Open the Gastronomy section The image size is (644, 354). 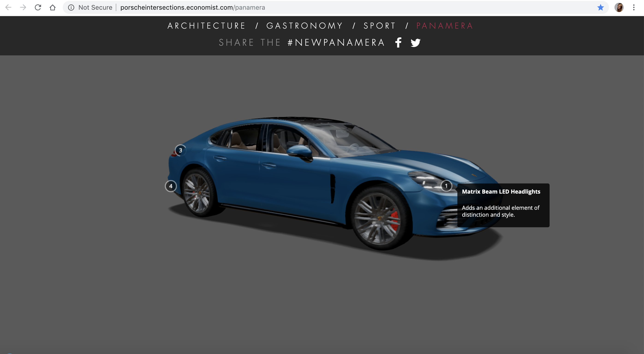coord(304,26)
